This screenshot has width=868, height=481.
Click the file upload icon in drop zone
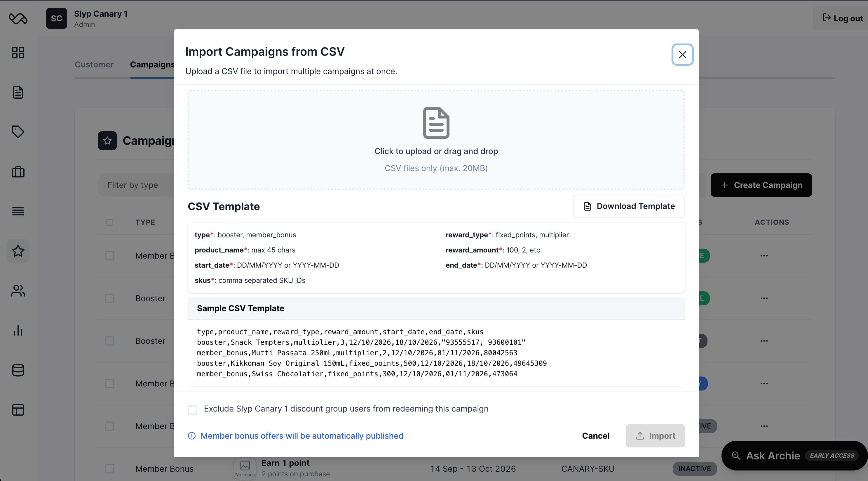436,123
